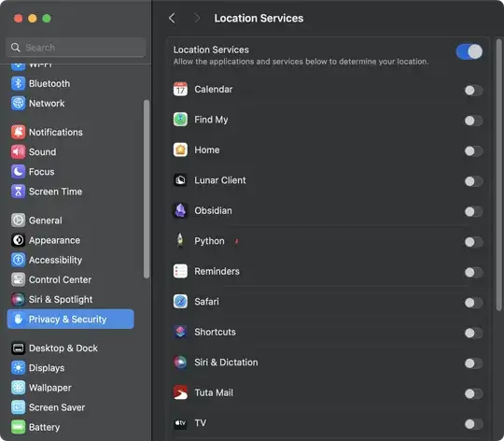Open Privacy & Security settings pane
This screenshot has height=441, width=504.
(x=70, y=320)
